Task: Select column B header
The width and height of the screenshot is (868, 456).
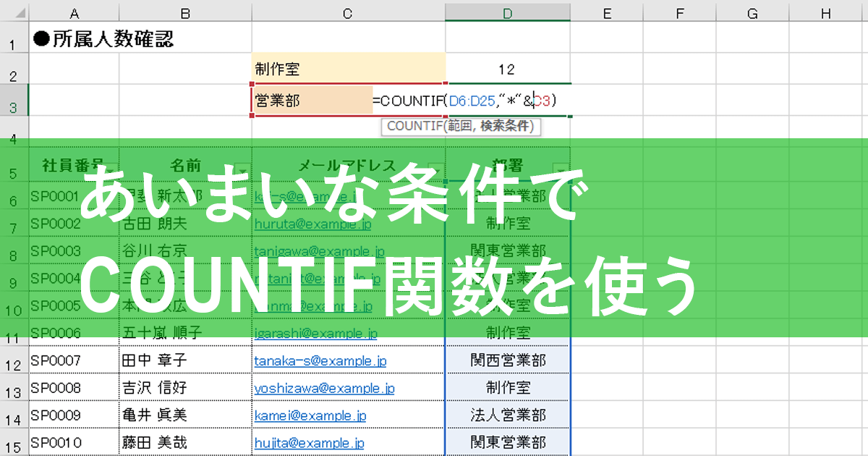Action: 185,12
